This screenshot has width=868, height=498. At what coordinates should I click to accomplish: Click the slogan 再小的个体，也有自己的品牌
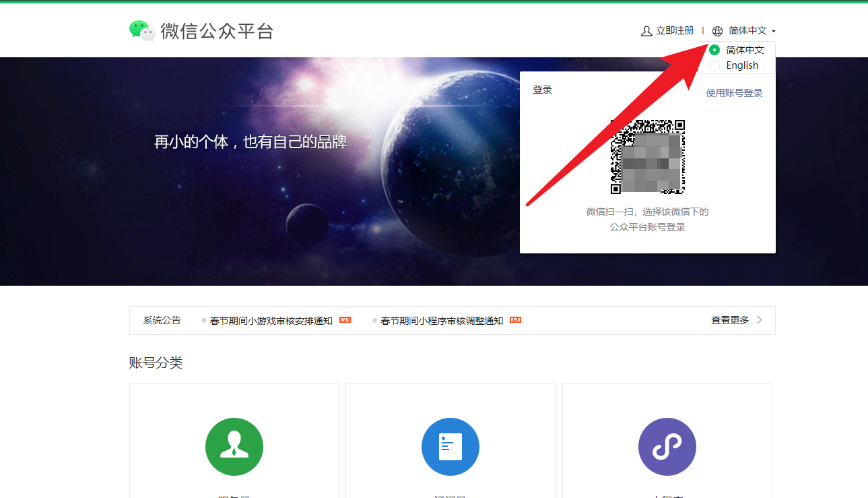[251, 142]
